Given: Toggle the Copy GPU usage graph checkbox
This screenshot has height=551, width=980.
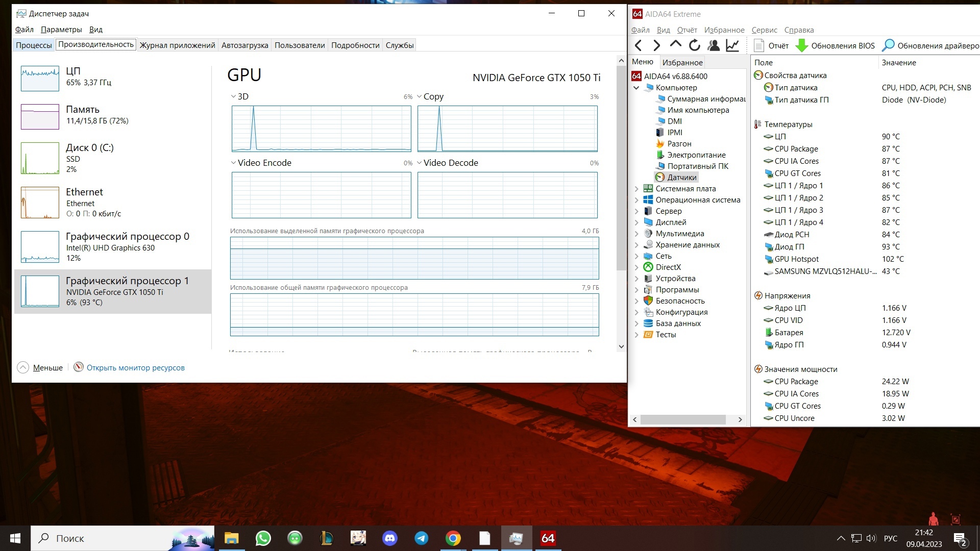Looking at the screenshot, I should coord(420,96).
